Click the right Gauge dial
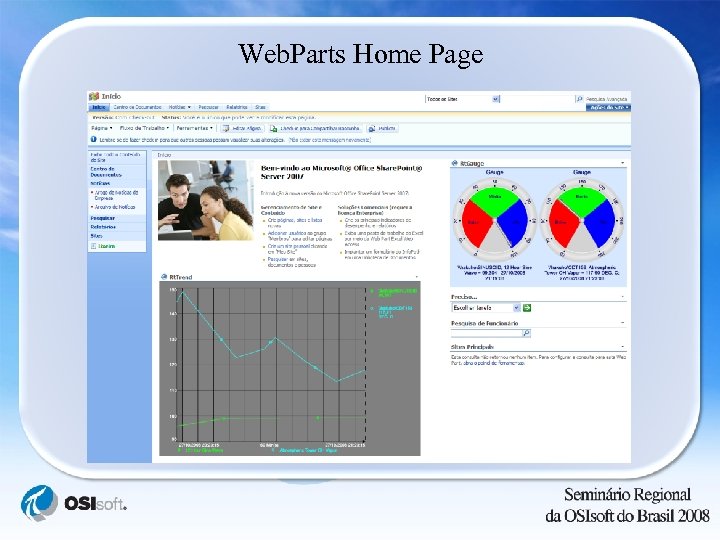This screenshot has width=720, height=540. click(x=582, y=220)
